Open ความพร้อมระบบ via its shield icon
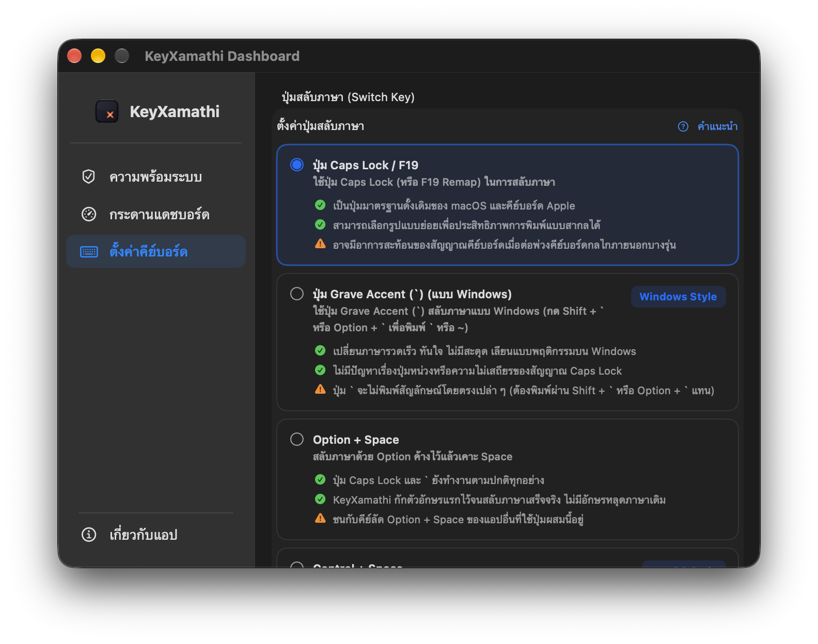Image resolution: width=818 pixels, height=644 pixels. tap(89, 176)
